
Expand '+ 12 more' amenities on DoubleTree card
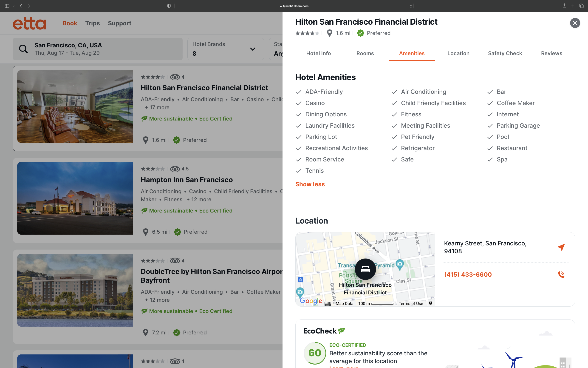(157, 300)
